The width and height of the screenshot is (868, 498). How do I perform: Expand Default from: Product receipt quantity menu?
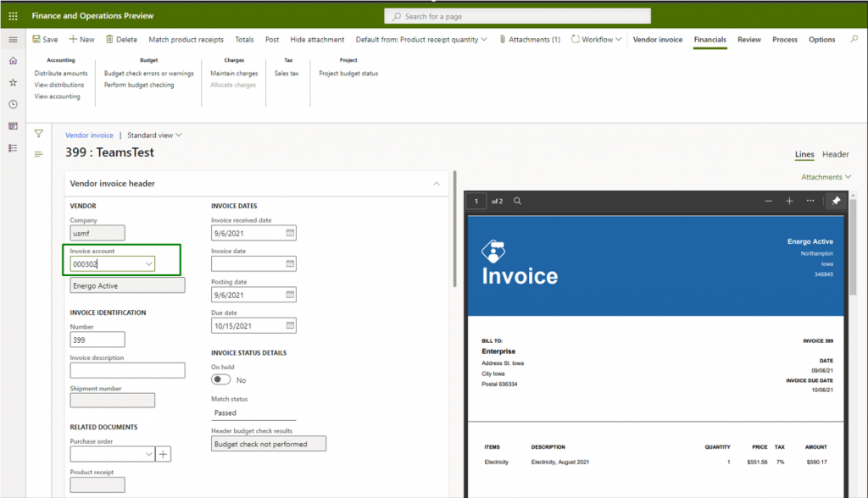click(x=421, y=39)
